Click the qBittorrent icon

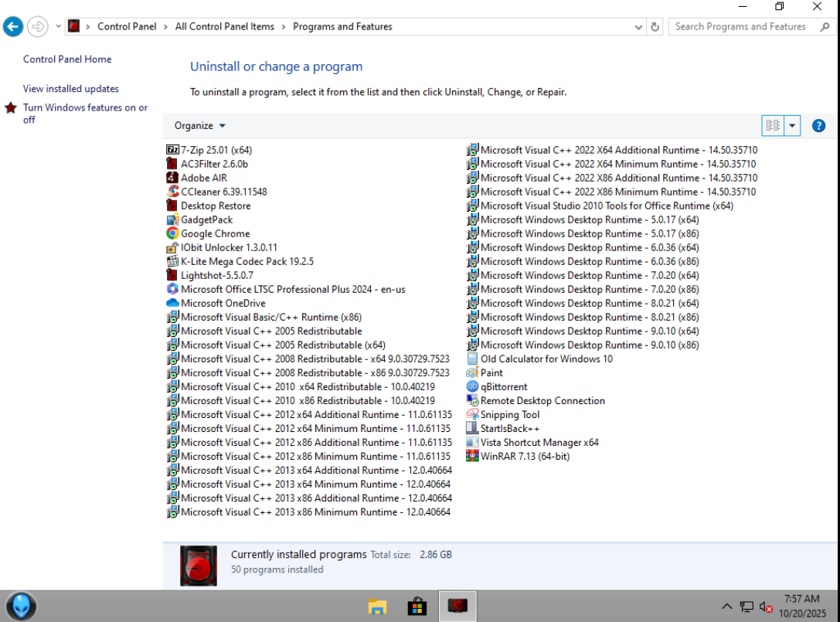point(472,387)
